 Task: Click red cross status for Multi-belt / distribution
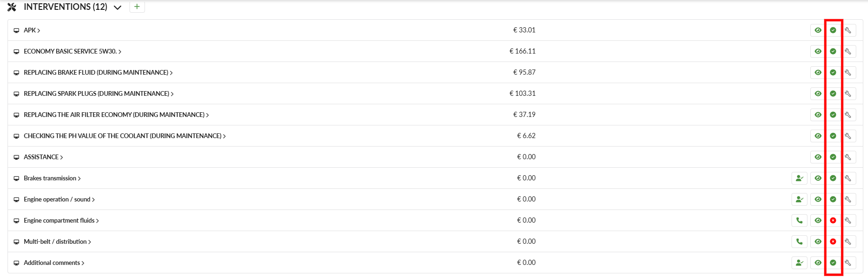point(833,241)
